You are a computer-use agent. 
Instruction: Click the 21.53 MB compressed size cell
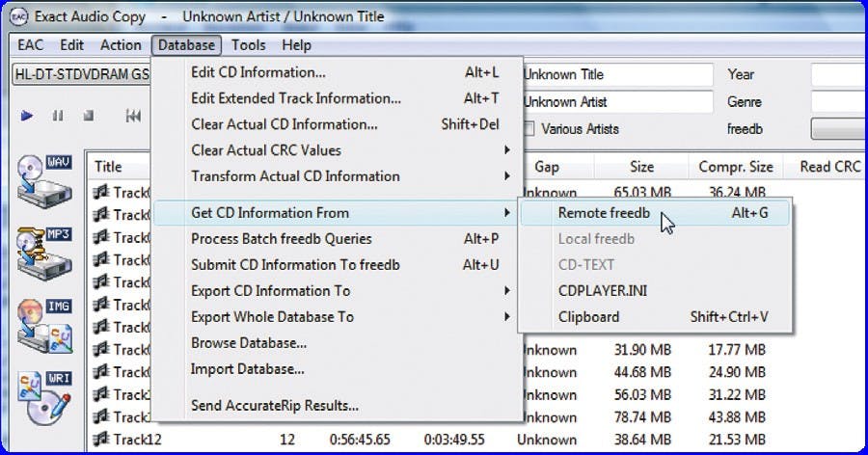[737, 440]
